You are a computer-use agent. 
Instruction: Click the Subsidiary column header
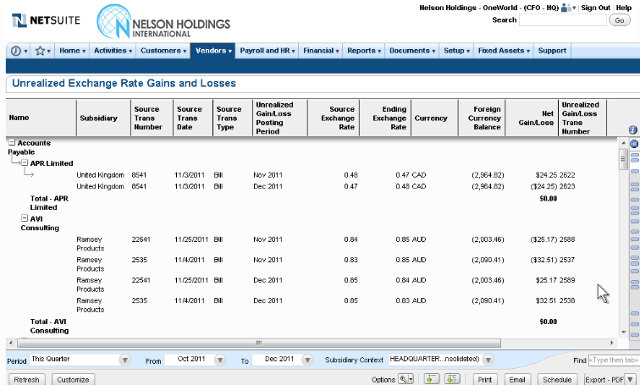[104, 118]
